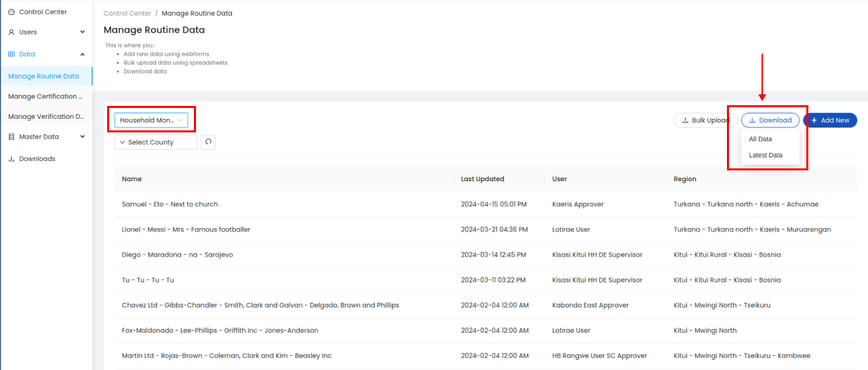Click the Tseikuru - Kambwee region cell
The image size is (868, 370).
coord(742,356)
